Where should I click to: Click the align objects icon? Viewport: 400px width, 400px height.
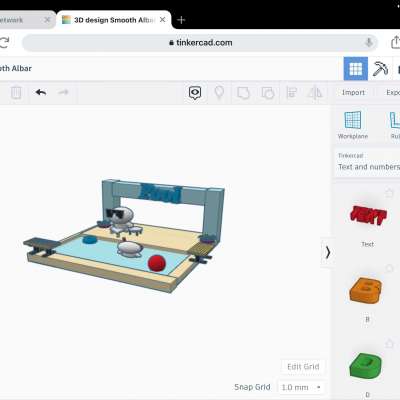tap(292, 93)
